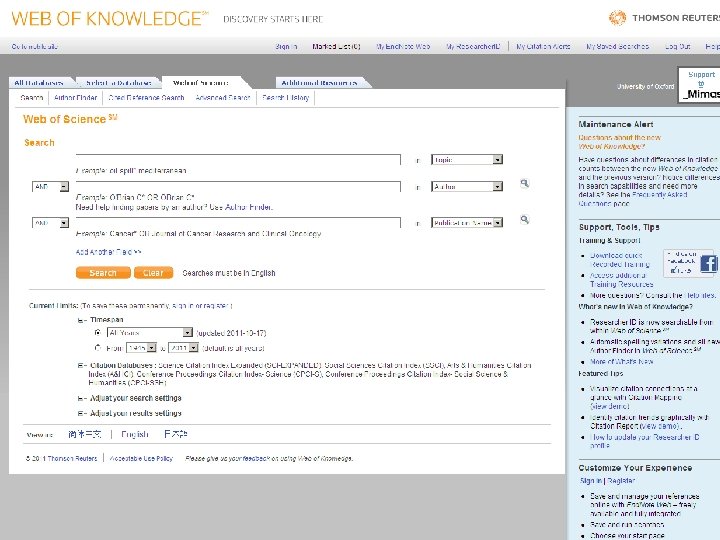Click the orange Search button

(x=103, y=273)
